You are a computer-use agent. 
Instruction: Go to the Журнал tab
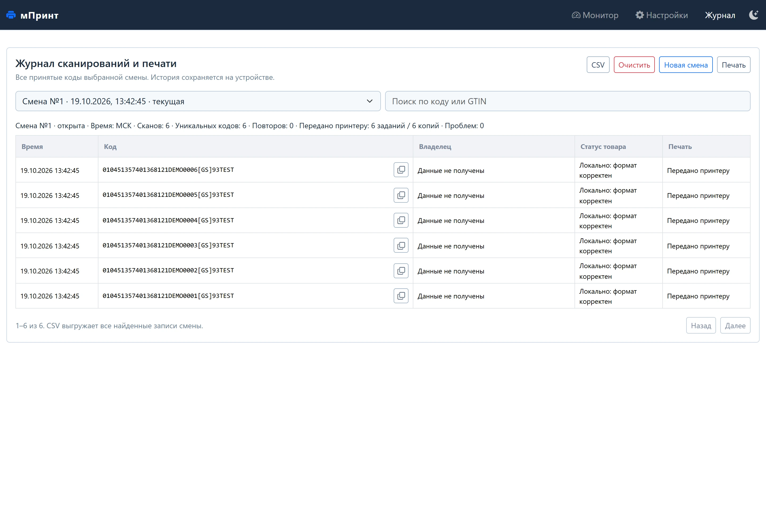[x=720, y=15]
